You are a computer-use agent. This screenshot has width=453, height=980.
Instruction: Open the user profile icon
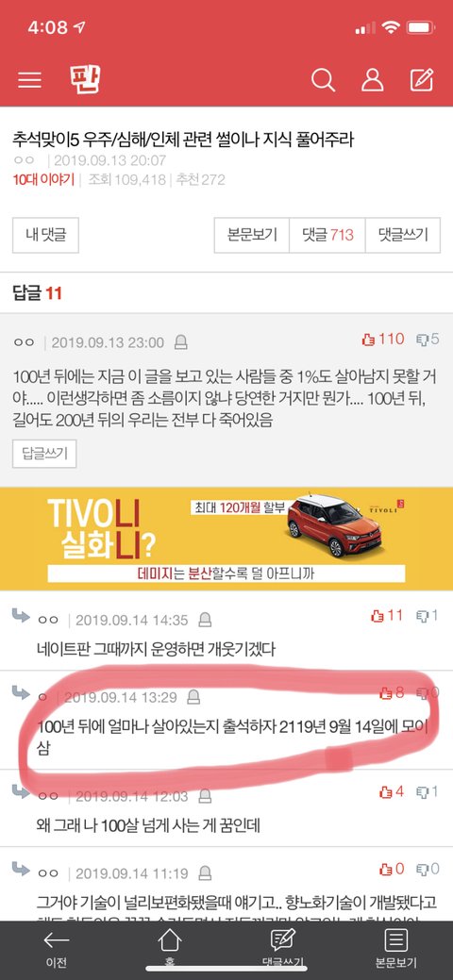click(372, 80)
